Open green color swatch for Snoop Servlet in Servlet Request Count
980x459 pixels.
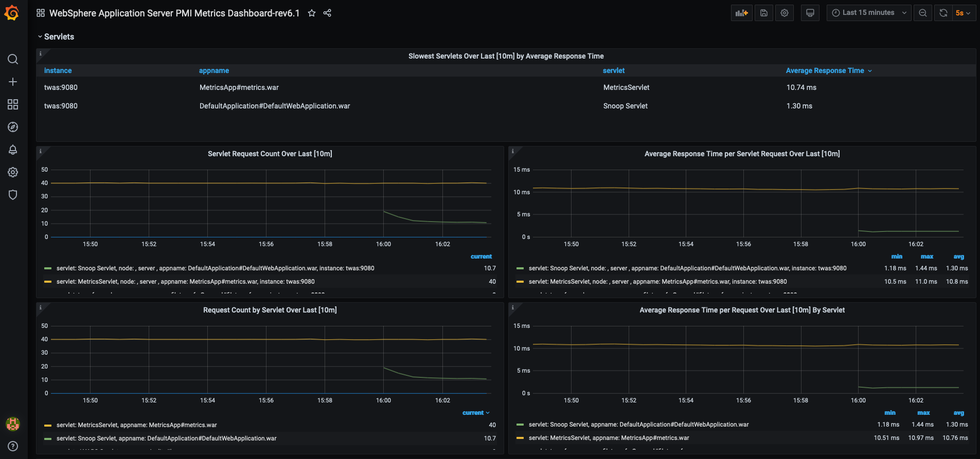pyautogui.click(x=48, y=268)
